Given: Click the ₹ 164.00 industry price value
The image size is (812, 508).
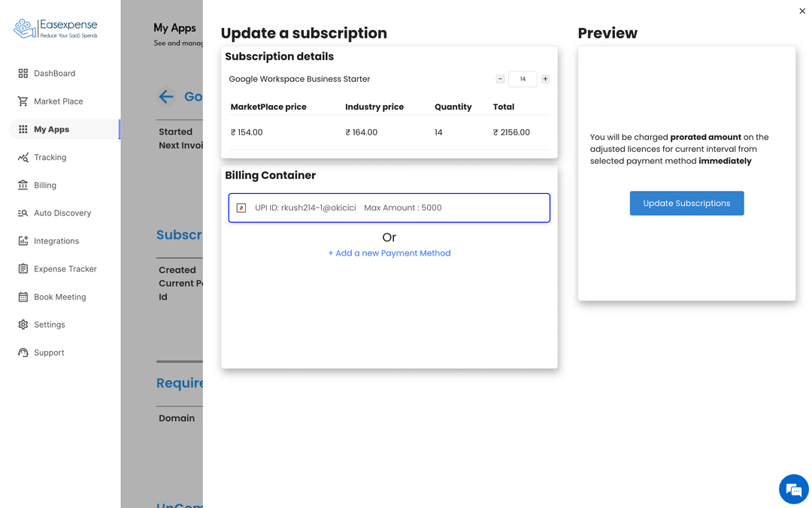Looking at the screenshot, I should [362, 132].
